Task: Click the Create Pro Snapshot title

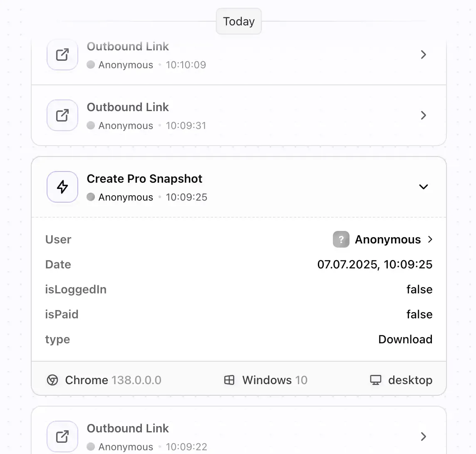Action: click(144, 179)
